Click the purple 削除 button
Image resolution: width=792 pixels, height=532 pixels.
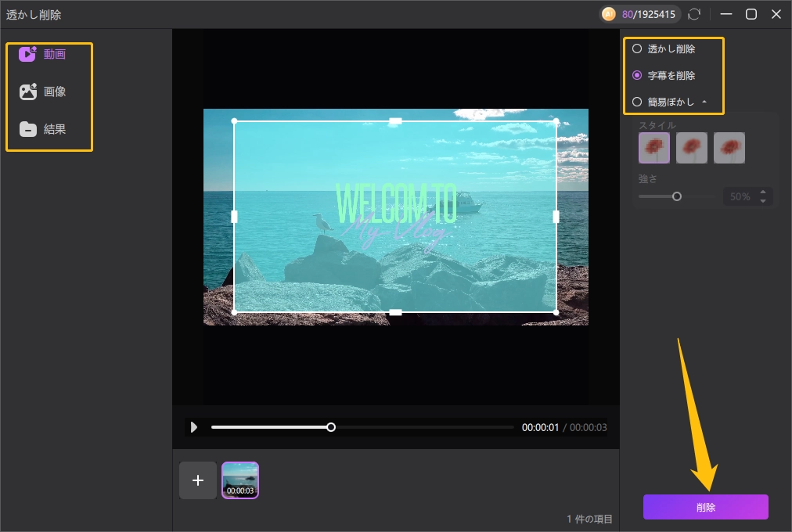tap(706, 507)
